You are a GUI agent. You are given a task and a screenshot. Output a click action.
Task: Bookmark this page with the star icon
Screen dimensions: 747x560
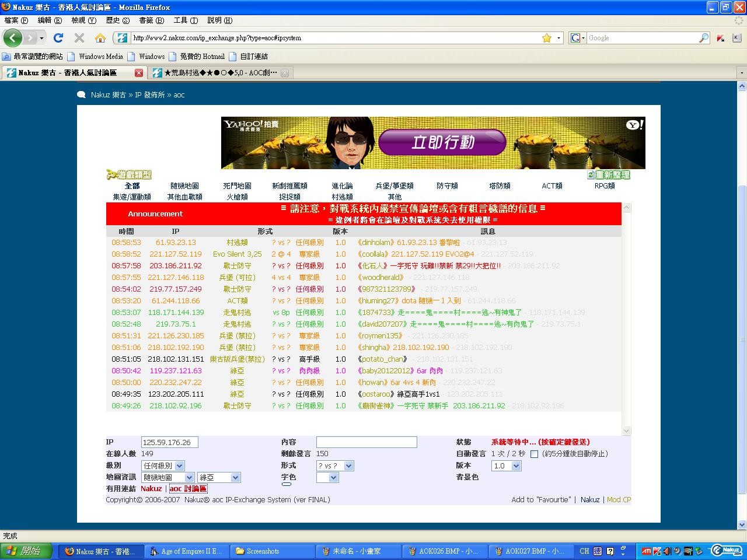[546, 38]
